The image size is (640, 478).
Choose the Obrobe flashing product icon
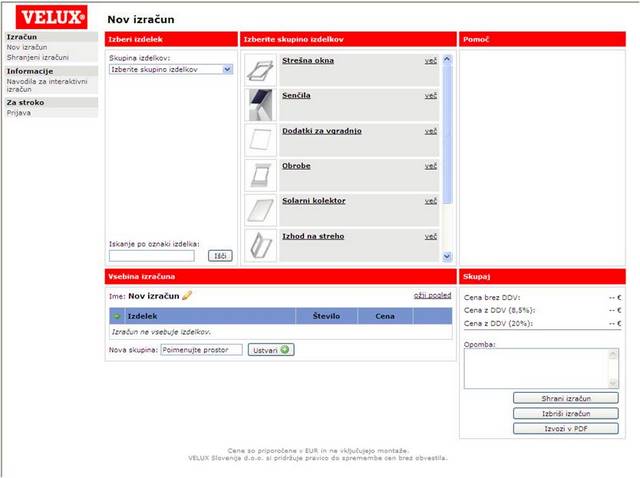tap(260, 175)
